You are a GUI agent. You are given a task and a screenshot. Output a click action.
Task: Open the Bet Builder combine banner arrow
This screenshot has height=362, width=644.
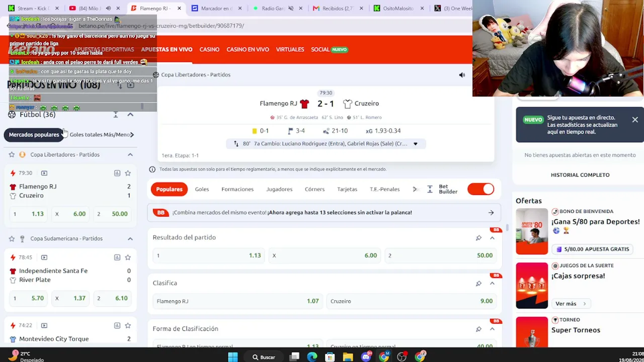pyautogui.click(x=491, y=213)
